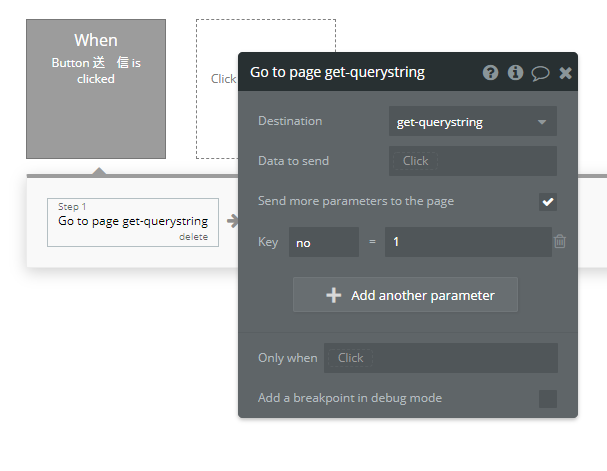
Task: Click the 'Destination' label
Action: [x=290, y=121]
